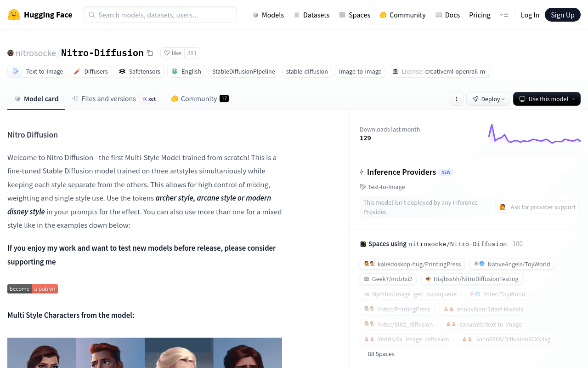588x368 pixels.
Task: Expand the extra navigation menu icon
Action: click(x=504, y=15)
